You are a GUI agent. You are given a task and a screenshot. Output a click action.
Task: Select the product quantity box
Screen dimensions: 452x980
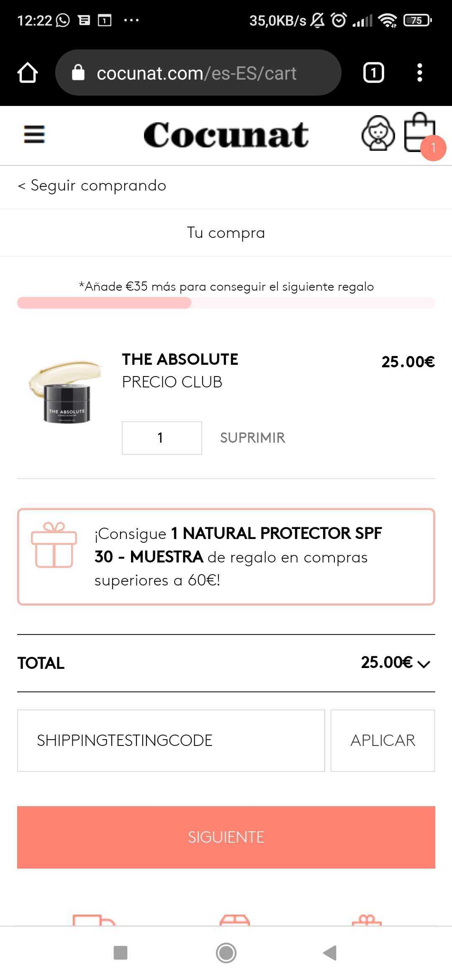(162, 438)
